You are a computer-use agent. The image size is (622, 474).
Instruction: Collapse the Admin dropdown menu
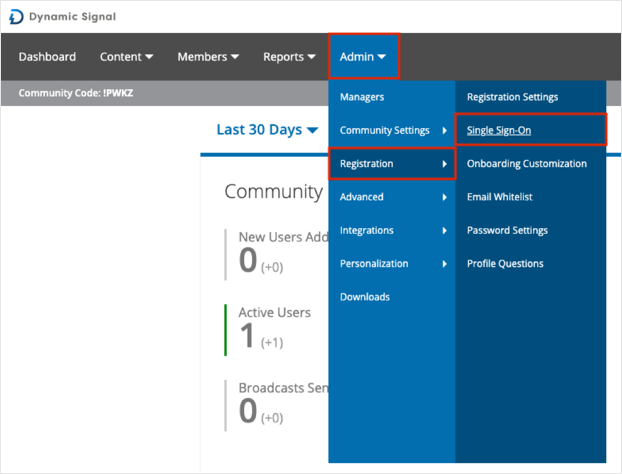click(363, 57)
